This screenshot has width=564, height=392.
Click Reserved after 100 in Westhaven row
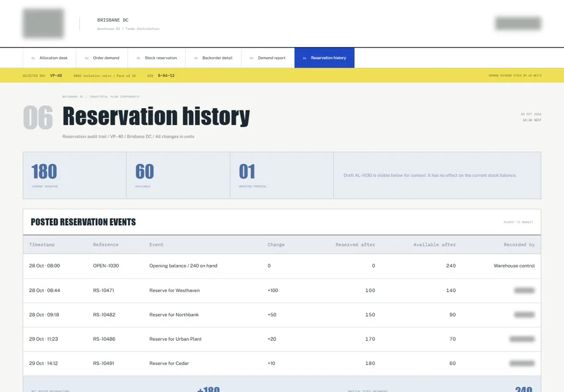[x=370, y=290]
